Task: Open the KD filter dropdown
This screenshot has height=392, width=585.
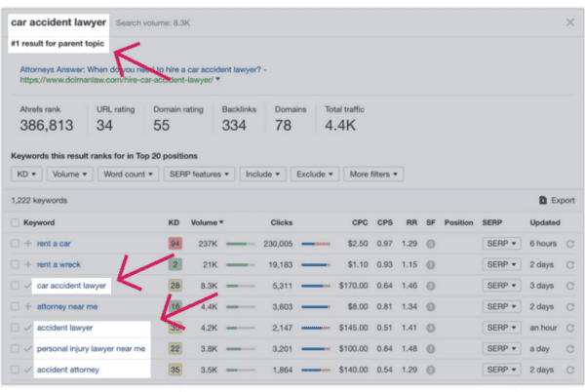Action: pyautogui.click(x=26, y=175)
